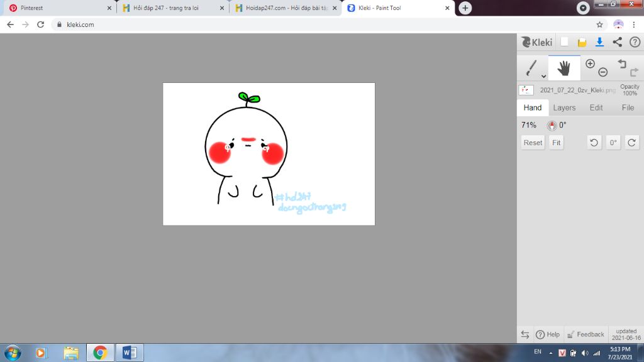
Task: Open Word from the taskbar
Action: point(130,353)
